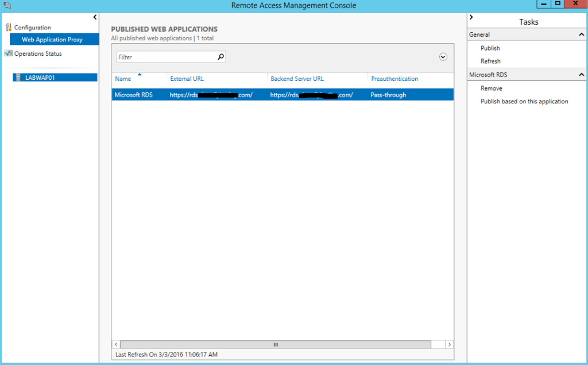Open the Configuration node
Viewport: 588px width, 365px height.
[33, 28]
